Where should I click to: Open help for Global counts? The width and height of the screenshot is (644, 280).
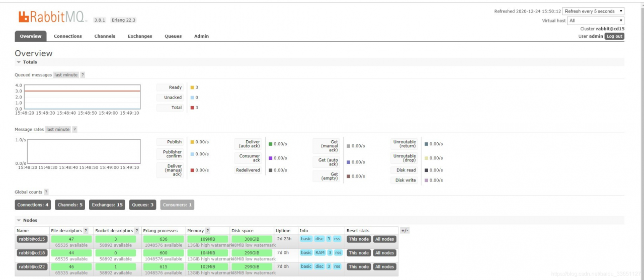(x=46, y=192)
